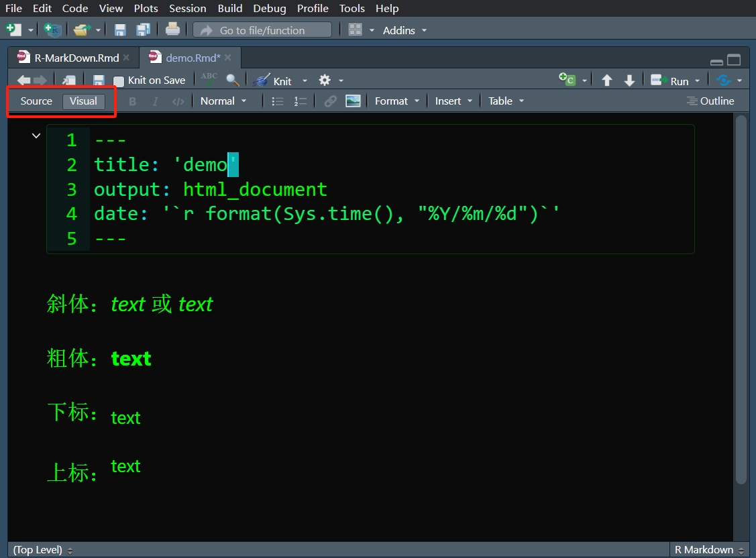Open the Session menu
The width and height of the screenshot is (756, 558).
tap(188, 8)
